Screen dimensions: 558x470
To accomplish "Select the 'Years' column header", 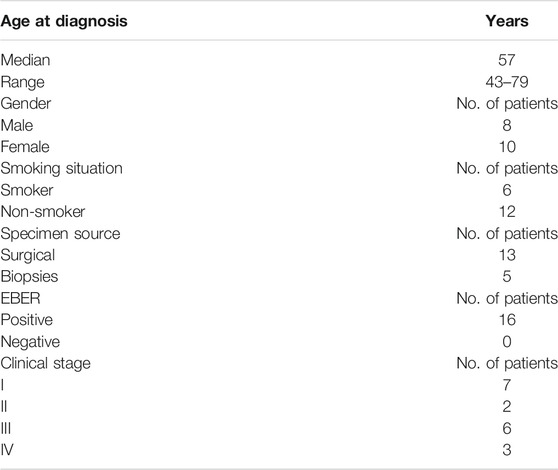I will pos(507,21).
